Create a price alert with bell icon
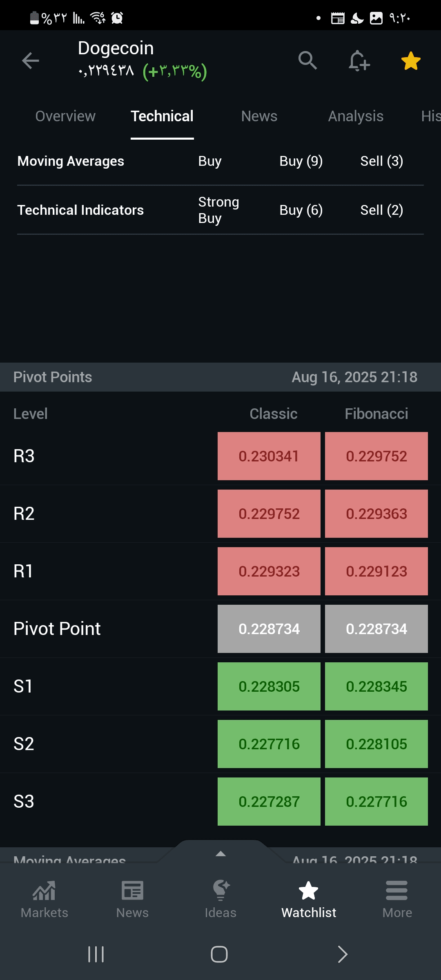Viewport: 441px width, 980px height. click(x=359, y=61)
